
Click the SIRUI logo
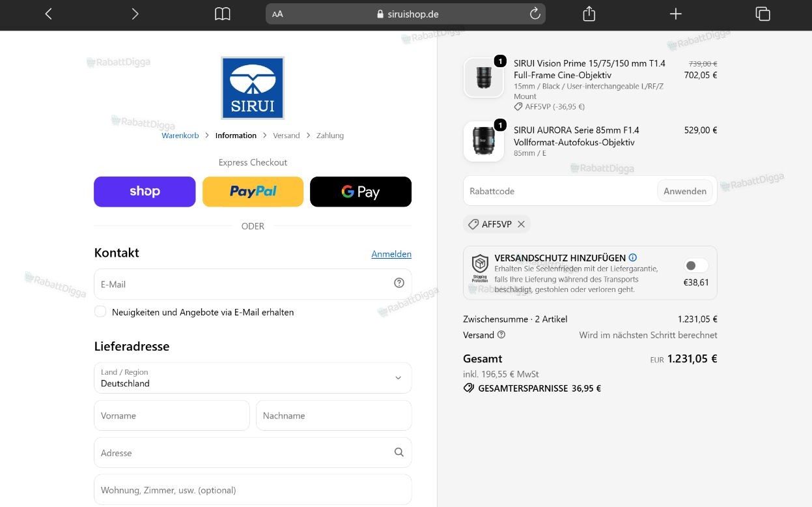point(253,88)
